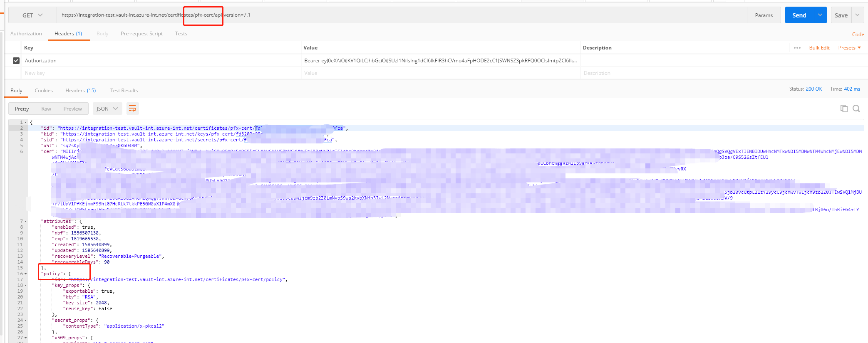
Task: Open response Headers (15) tab
Action: click(x=81, y=91)
